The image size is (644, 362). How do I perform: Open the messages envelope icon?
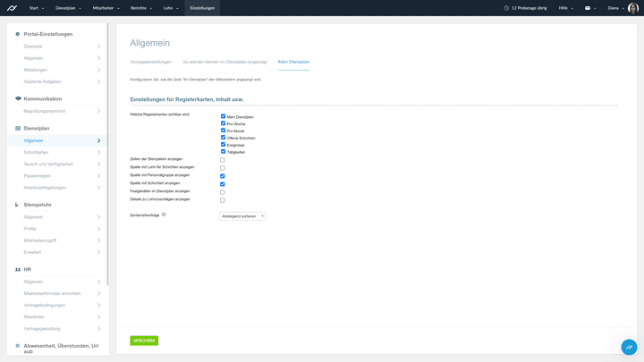(588, 7)
